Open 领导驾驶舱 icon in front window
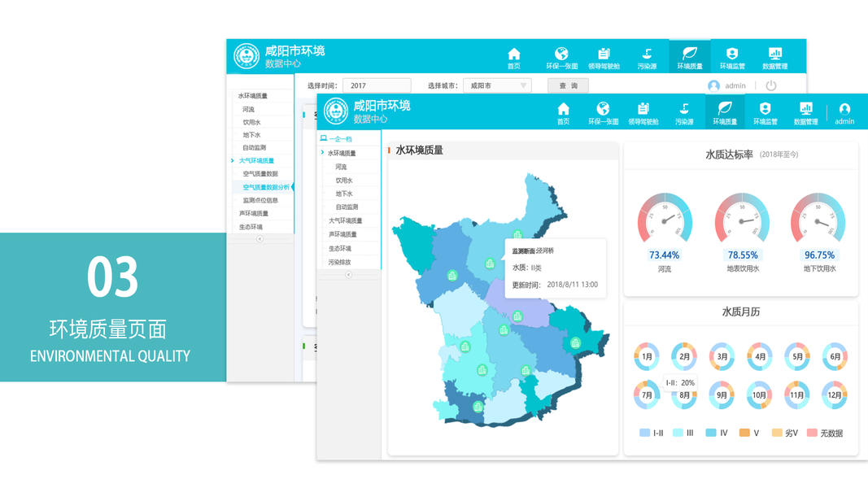This screenshot has width=868, height=488. [x=643, y=108]
